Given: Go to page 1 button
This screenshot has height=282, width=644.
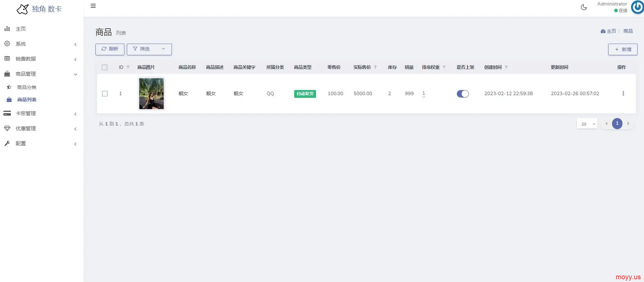Looking at the screenshot, I should coord(617,123).
